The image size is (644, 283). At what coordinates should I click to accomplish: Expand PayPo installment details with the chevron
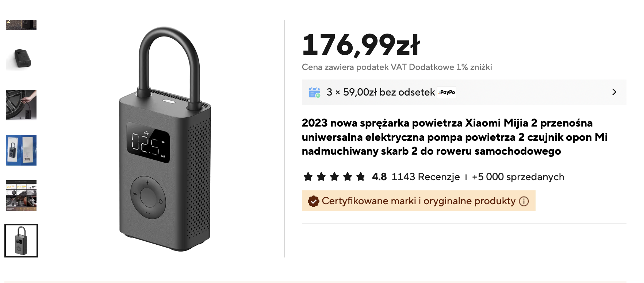tap(614, 92)
